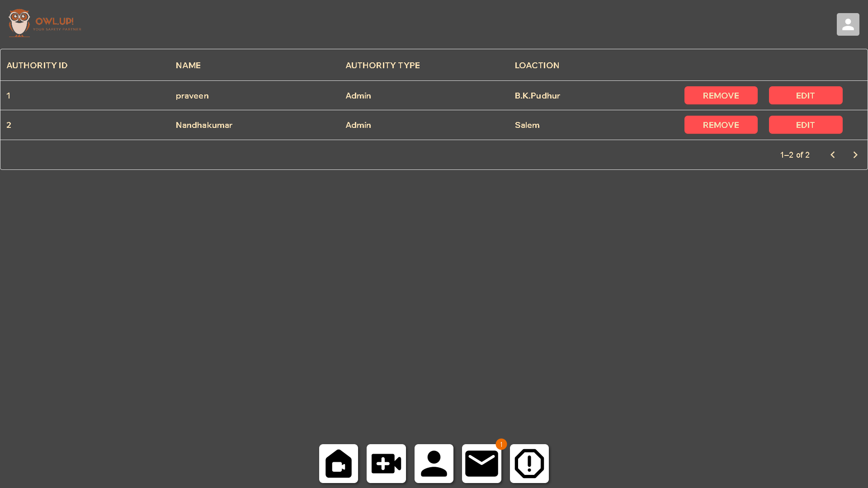Go to next page chevron
Viewport: 868px width, 488px height.
(855, 155)
